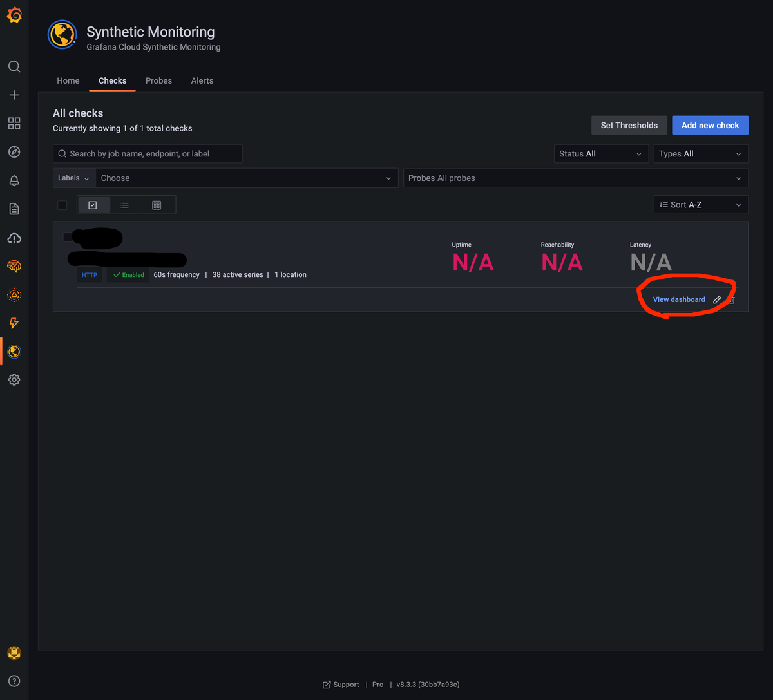Open the orange dotted circle triangle icon
This screenshot has height=700, width=773.
pos(14,295)
